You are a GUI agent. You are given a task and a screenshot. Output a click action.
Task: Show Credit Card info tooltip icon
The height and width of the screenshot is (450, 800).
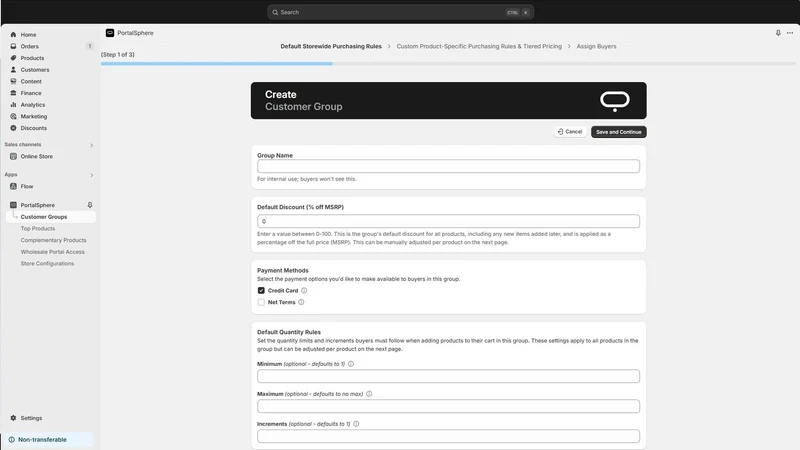304,290
